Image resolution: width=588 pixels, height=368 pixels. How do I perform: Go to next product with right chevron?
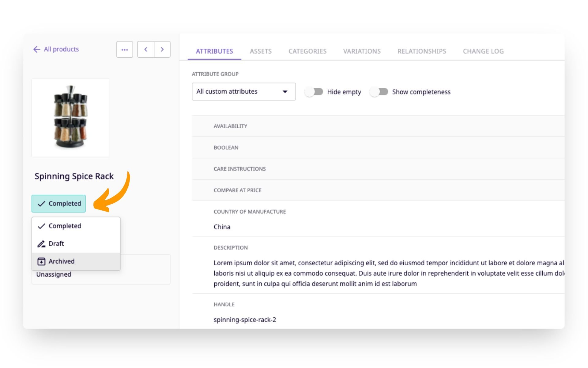(162, 49)
